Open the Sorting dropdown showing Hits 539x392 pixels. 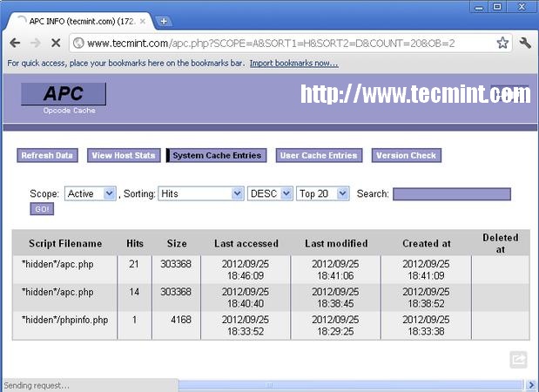(x=200, y=193)
